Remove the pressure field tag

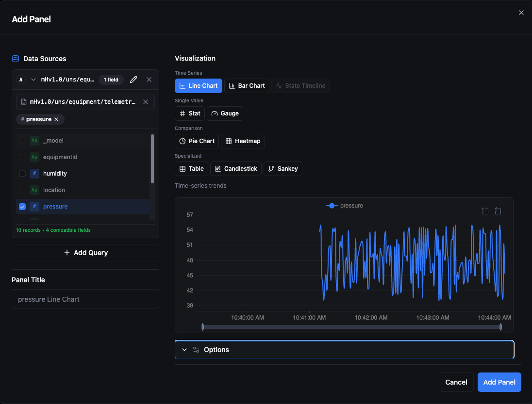coord(56,119)
